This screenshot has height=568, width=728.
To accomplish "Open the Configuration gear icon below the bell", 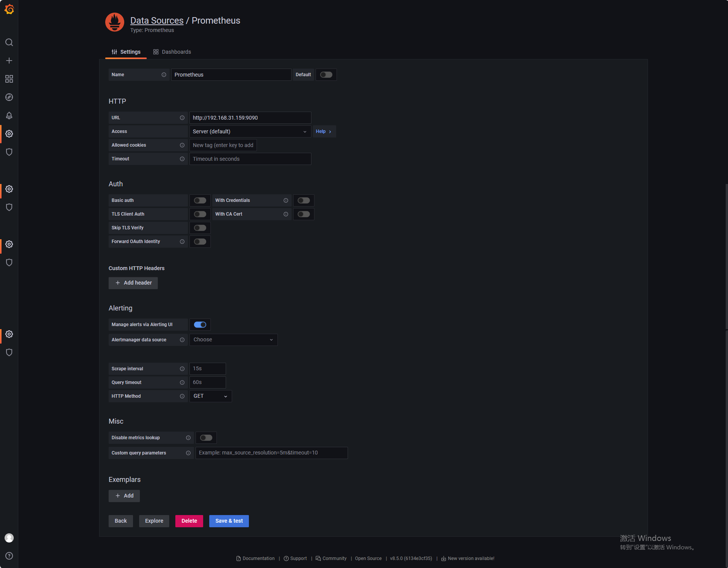I will (9, 134).
